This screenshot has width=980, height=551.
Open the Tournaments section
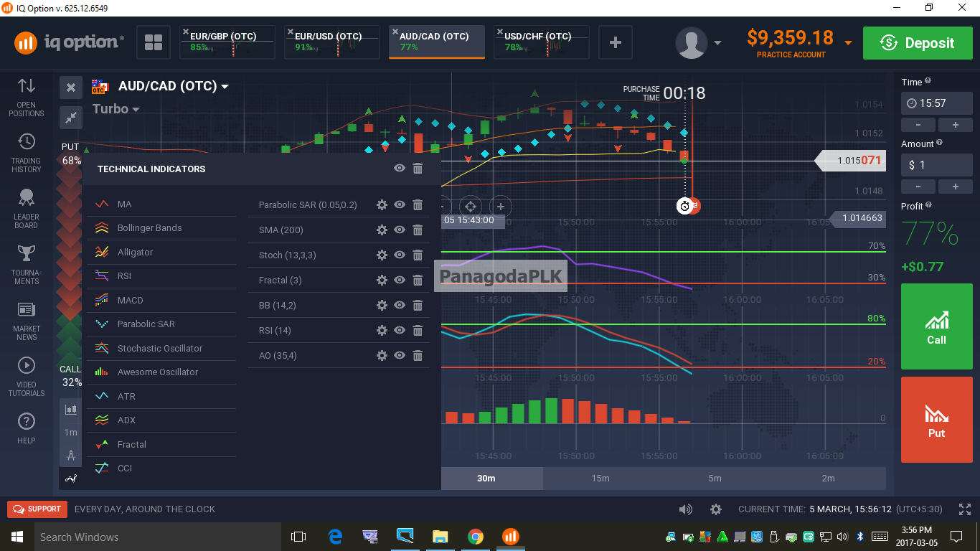27,265
